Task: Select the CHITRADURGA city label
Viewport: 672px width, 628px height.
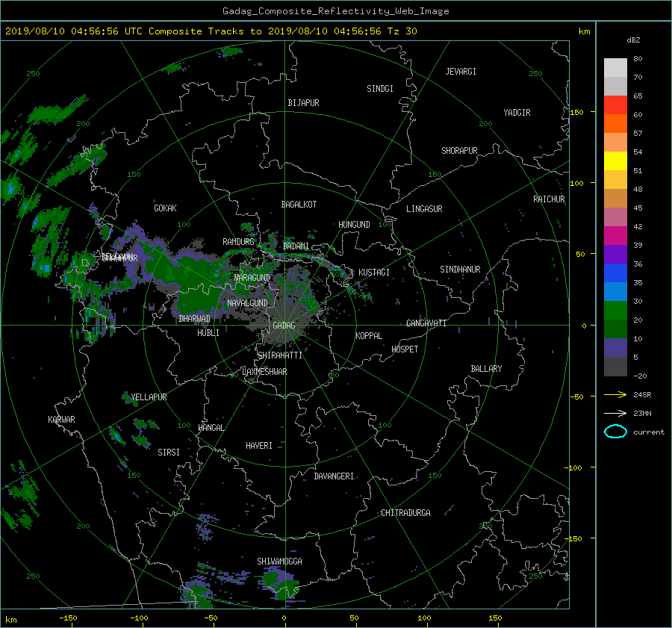Action: pos(405,513)
